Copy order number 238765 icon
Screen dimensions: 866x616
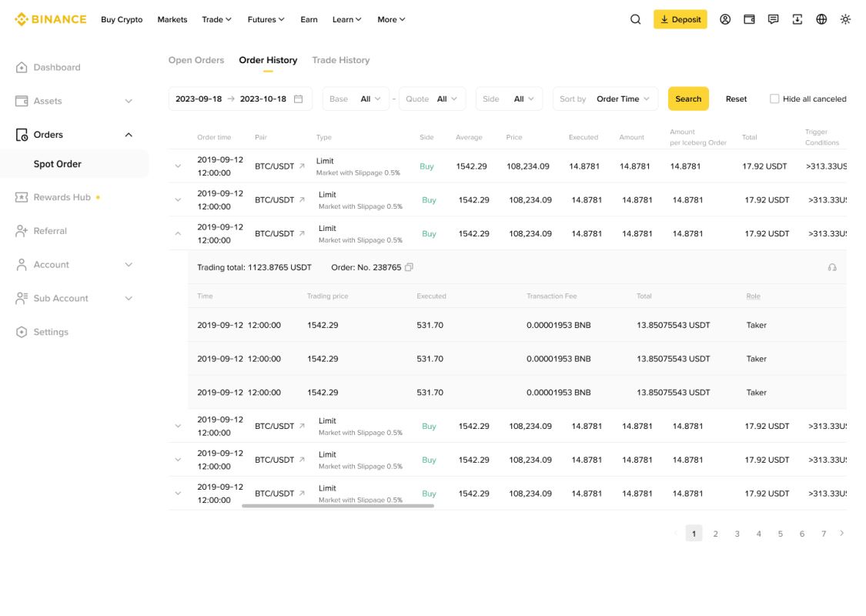coord(409,267)
